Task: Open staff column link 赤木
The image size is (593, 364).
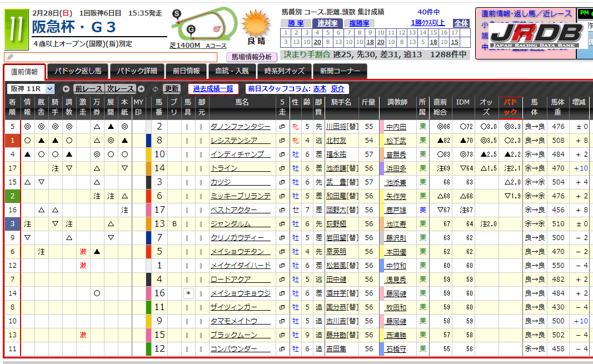Action: pos(320,89)
